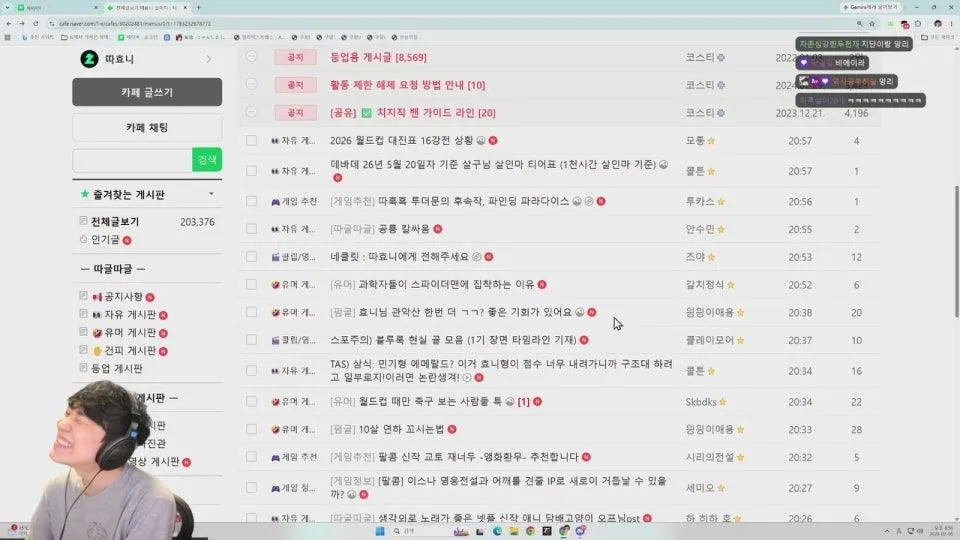This screenshot has height=540, width=960.
Task: Click the green check icon in 치지직 밴 가이드 notice
Action: [366, 113]
